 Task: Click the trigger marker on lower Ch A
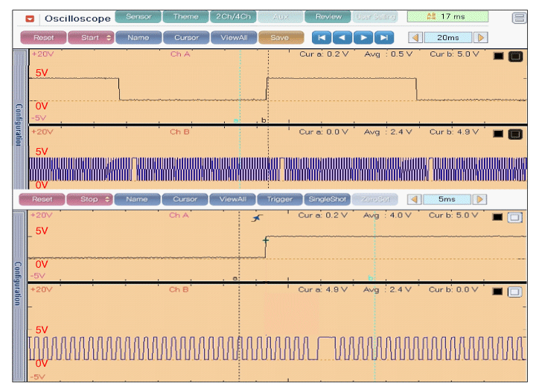(x=258, y=218)
